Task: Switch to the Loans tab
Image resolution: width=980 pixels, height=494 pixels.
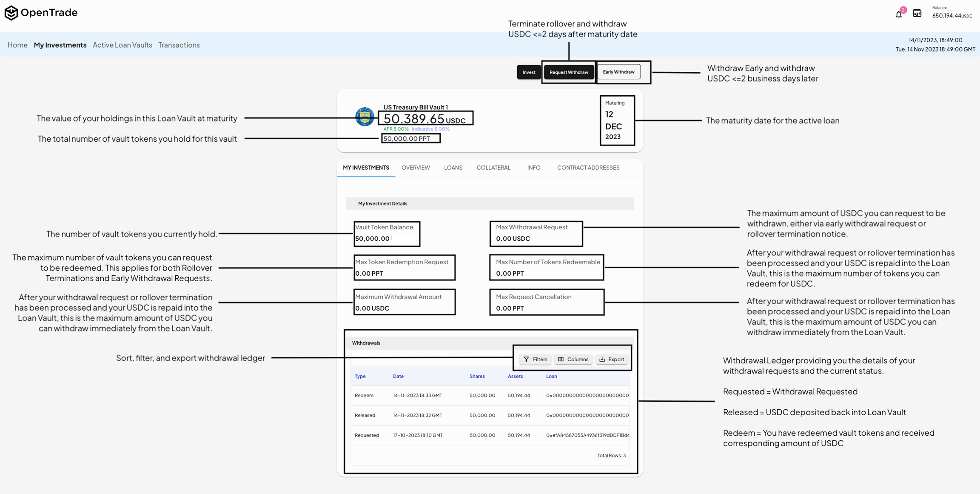Action: (x=453, y=168)
